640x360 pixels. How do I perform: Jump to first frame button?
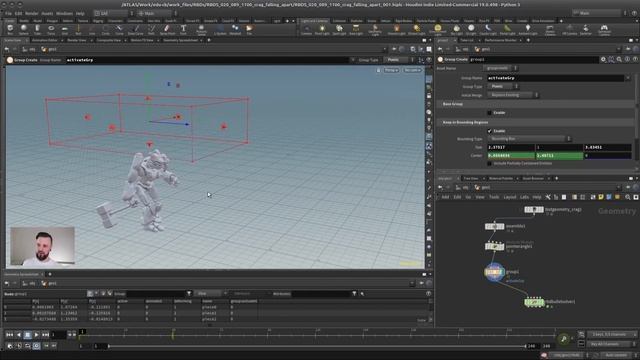point(9,335)
